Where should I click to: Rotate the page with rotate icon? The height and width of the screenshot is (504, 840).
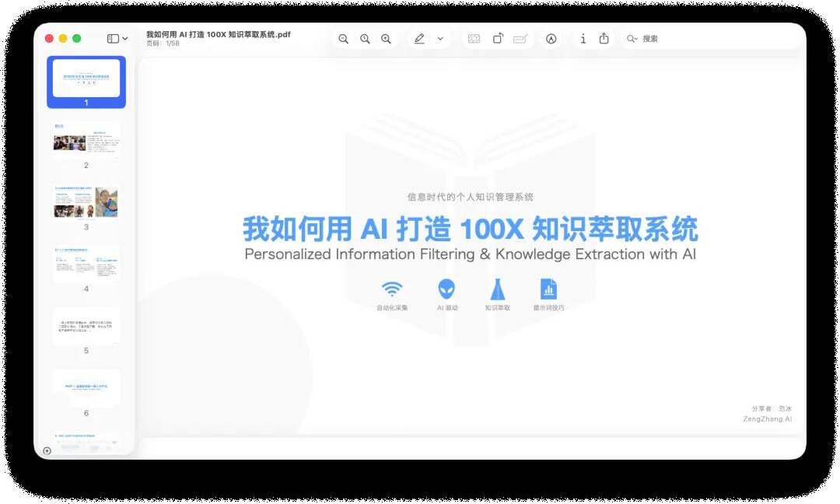498,39
